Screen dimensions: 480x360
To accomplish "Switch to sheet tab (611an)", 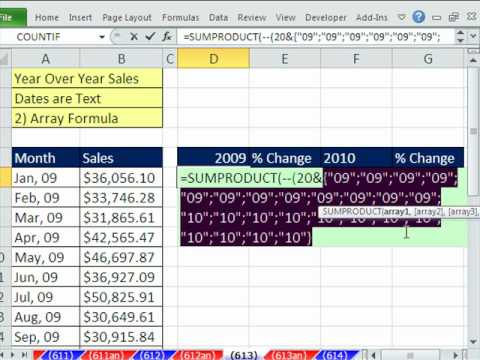I will coord(105,355).
